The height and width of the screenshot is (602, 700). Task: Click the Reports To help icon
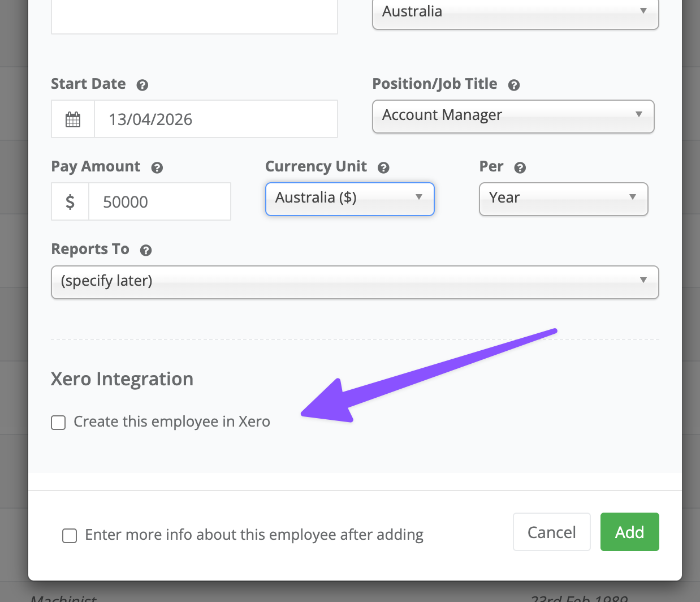(146, 250)
